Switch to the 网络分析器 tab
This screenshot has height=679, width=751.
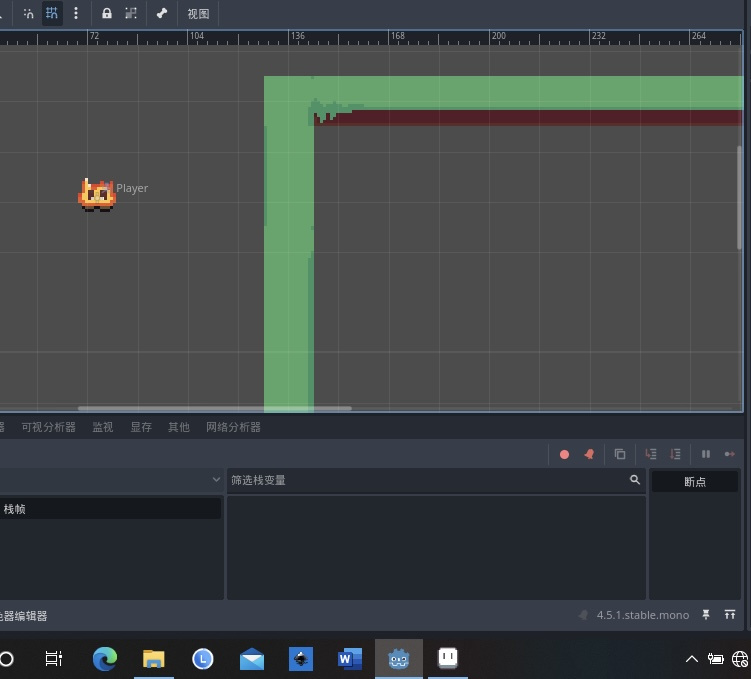tap(233, 427)
